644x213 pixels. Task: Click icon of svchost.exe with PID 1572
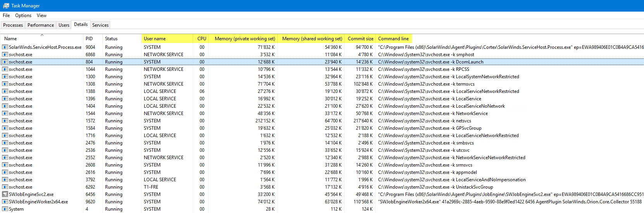(5, 121)
